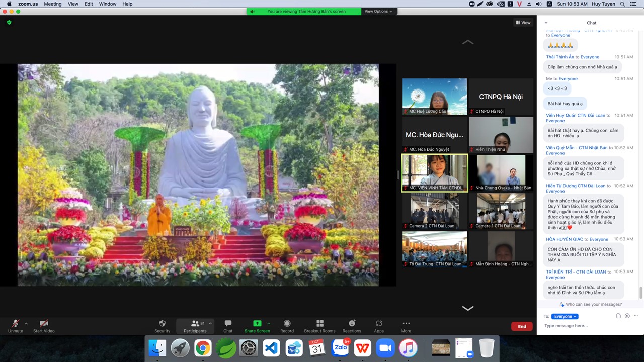Screen dimensions: 644x362
Task: Select Camera 2 CTN Đài Loan tile
Action: pos(435,211)
